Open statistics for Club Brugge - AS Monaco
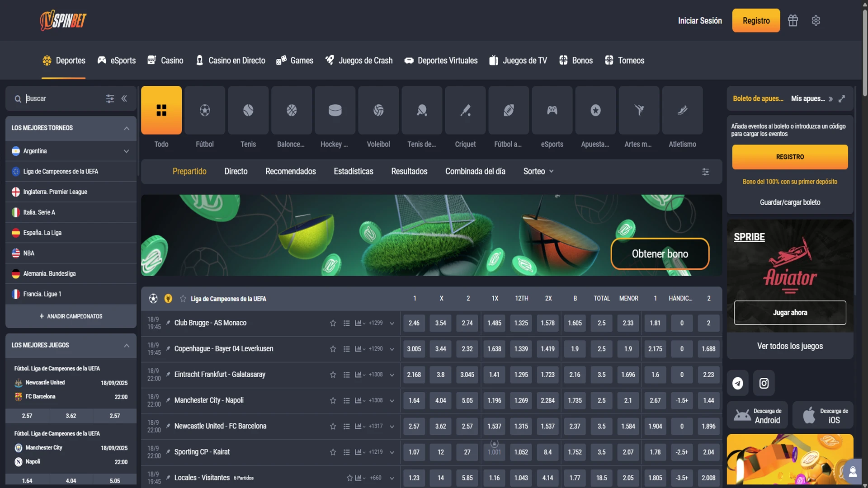Viewport: 868px width, 488px height. point(360,323)
